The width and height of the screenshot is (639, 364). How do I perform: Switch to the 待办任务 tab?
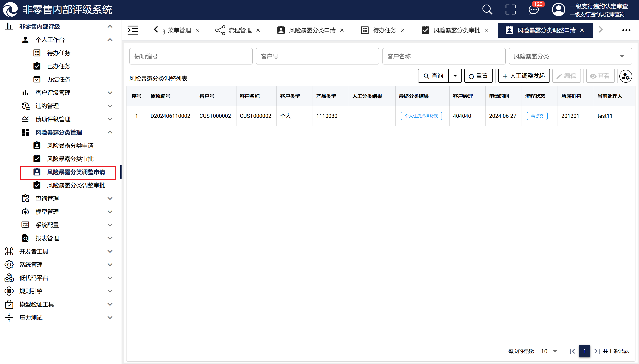point(384,30)
